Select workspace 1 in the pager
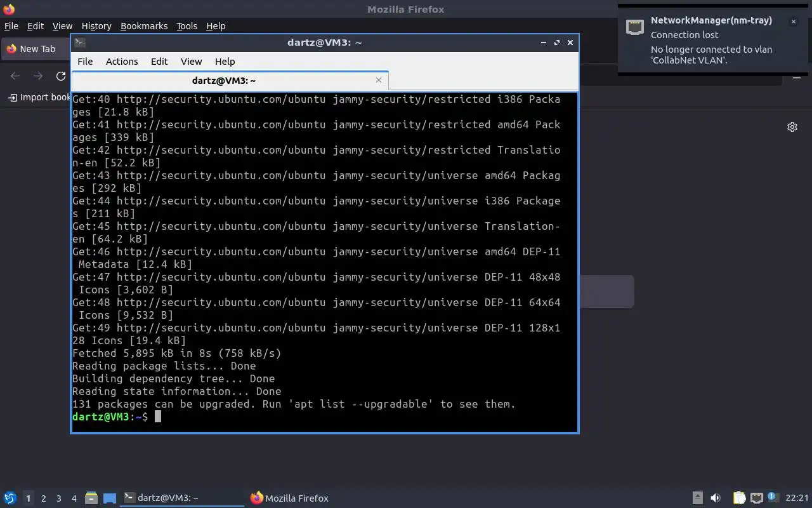The image size is (812, 508). coord(28,498)
